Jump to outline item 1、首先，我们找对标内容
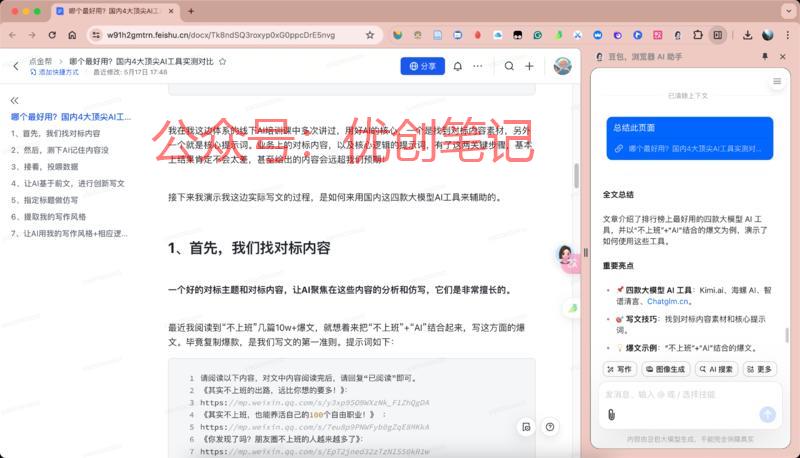This screenshot has height=458, width=800. (x=56, y=133)
